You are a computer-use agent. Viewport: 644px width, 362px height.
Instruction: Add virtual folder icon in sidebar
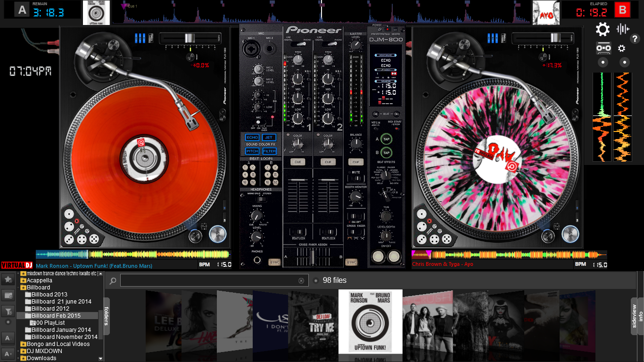[x=8, y=295]
